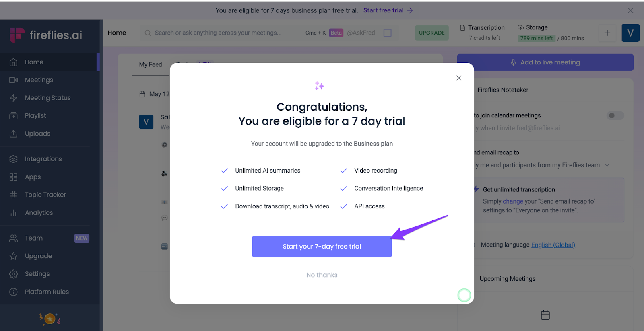The image size is (644, 331).
Task: Open Topic Tracker hashtag icon
Action: [x=13, y=195]
